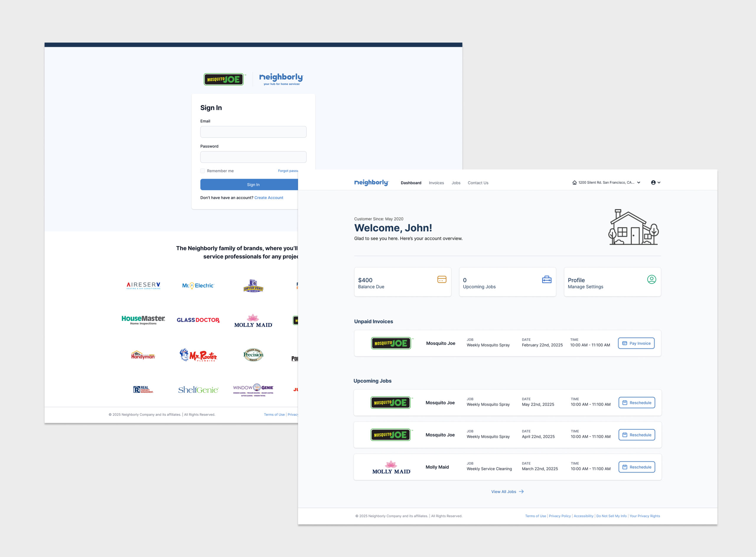
Task: Click into the Email input field
Action: pos(253,132)
